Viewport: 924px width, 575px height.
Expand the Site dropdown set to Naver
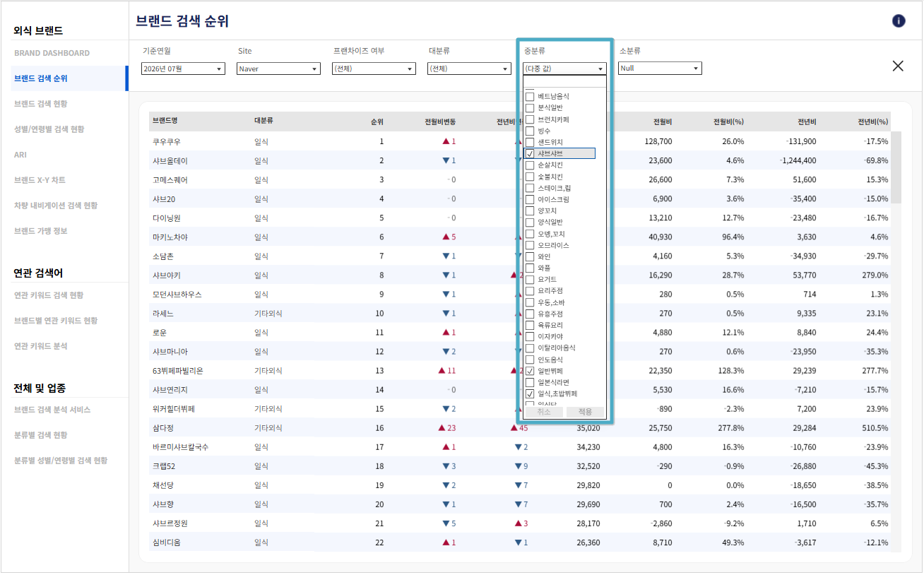[x=278, y=69]
